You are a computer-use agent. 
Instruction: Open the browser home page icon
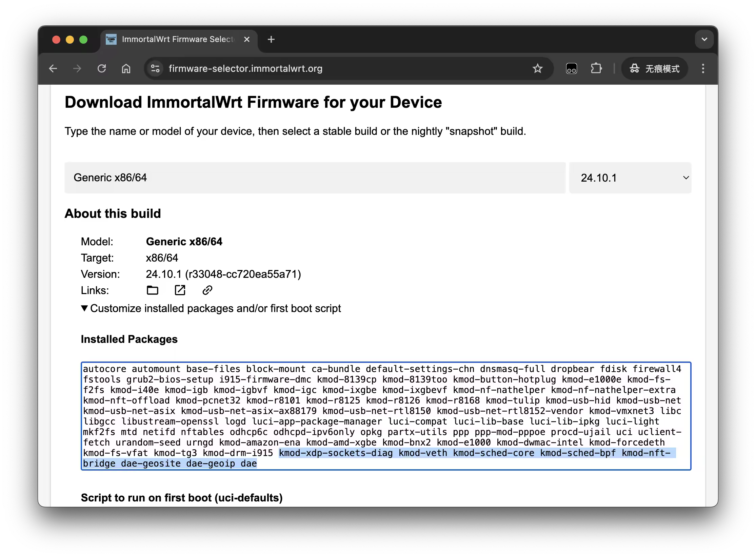point(126,69)
